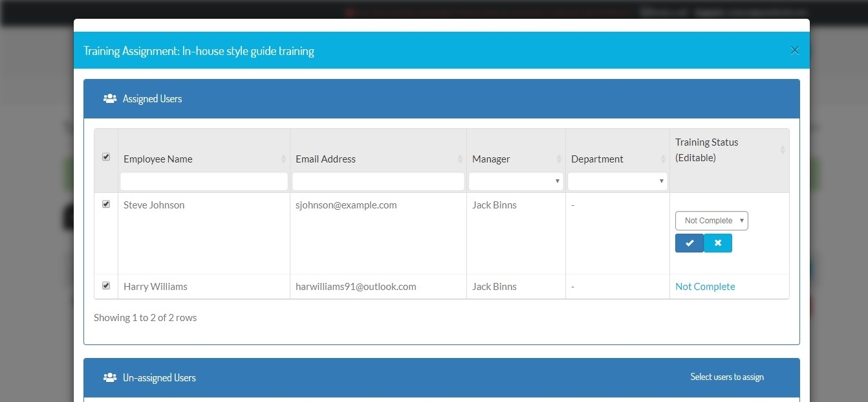The height and width of the screenshot is (402, 868).
Task: Uncheck Steve Johnson's row checkbox
Action: click(x=106, y=205)
